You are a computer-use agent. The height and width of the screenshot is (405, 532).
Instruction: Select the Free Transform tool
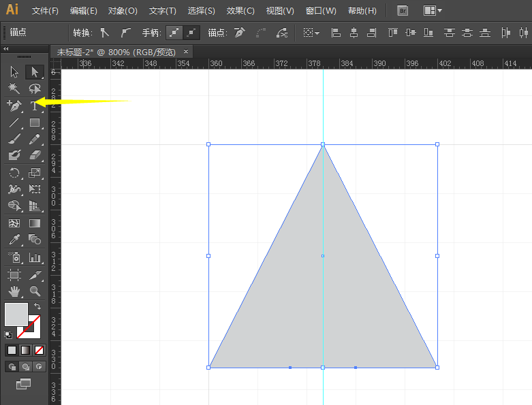(x=35, y=189)
